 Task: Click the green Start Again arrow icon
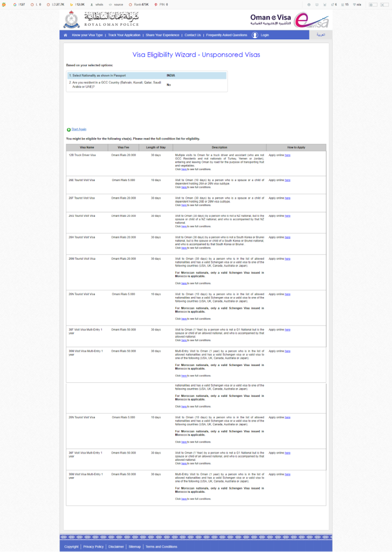point(68,129)
